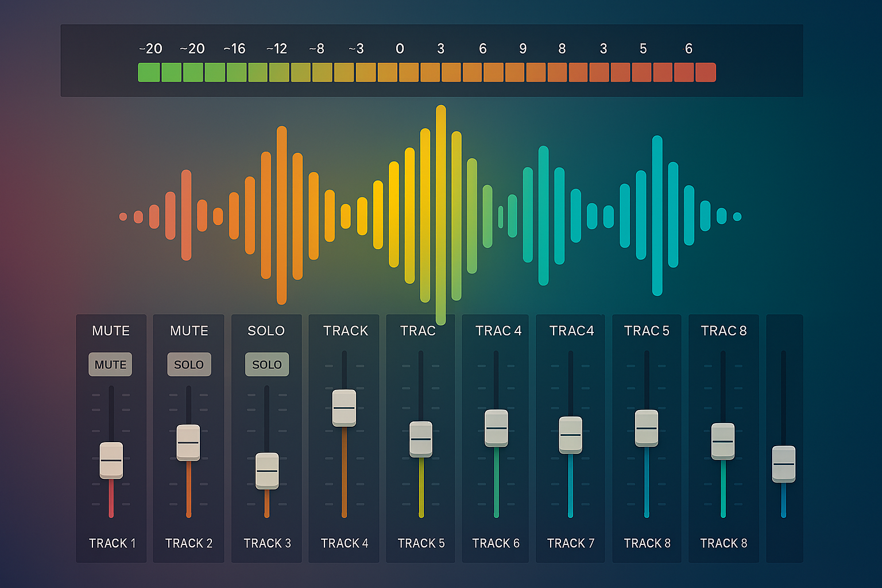Screen dimensions: 882x588
Task: Click the tallest yellow waveform bar
Action: [441, 214]
